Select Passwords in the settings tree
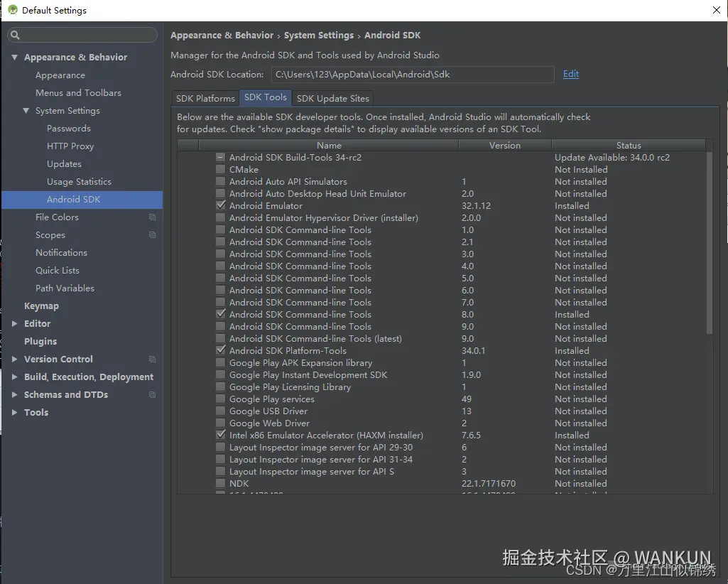 (69, 128)
